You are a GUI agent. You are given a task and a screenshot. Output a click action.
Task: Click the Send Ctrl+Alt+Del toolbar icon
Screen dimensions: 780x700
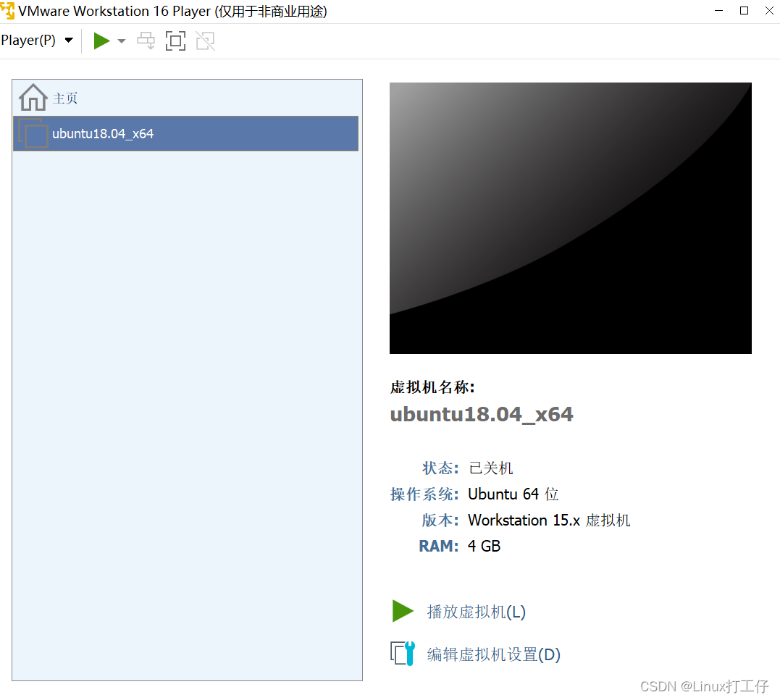[x=146, y=41]
